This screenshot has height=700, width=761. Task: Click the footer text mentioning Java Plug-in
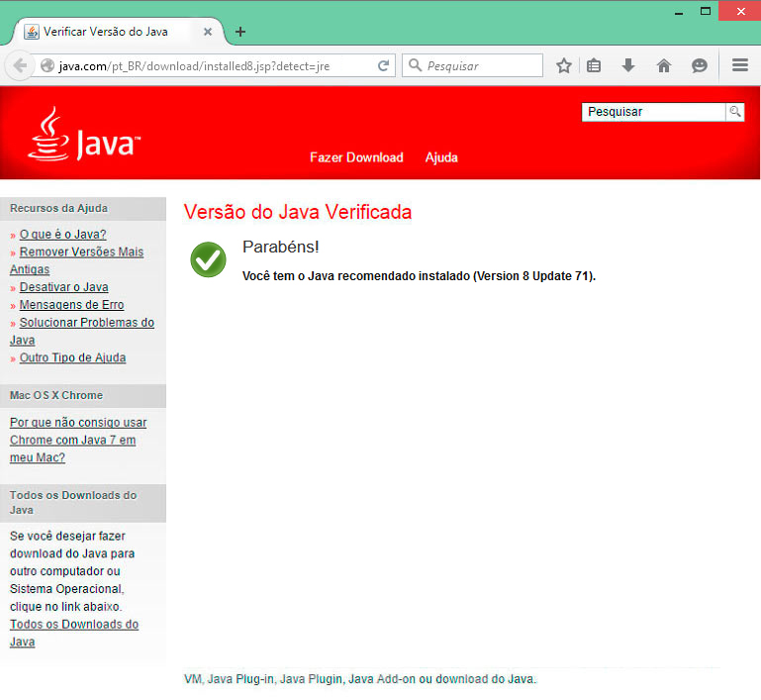click(x=360, y=679)
